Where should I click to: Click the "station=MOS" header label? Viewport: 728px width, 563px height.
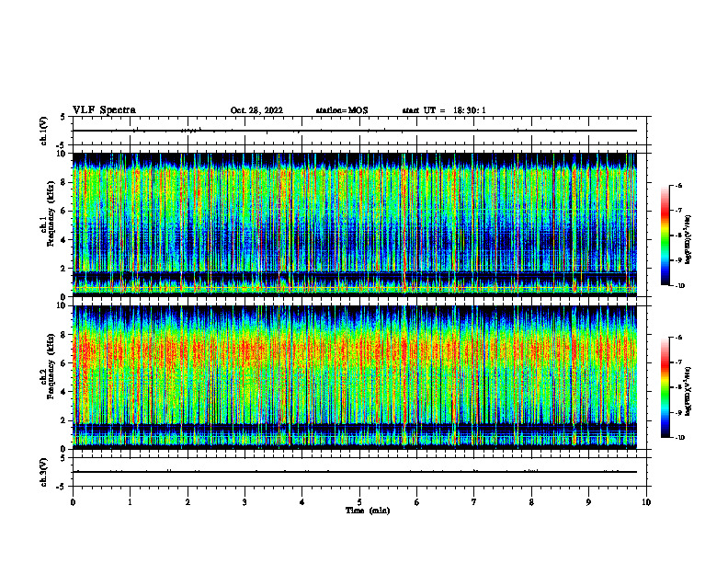click(x=342, y=110)
